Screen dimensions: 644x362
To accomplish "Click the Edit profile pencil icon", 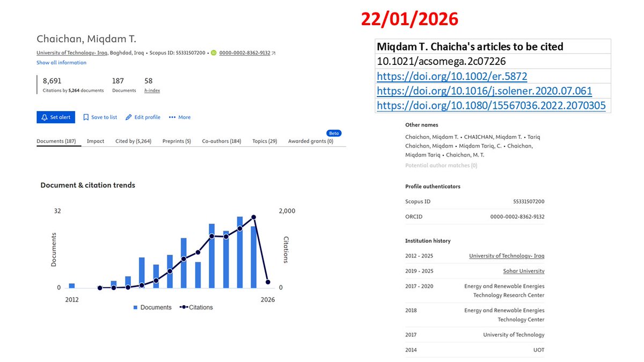I will 129,117.
